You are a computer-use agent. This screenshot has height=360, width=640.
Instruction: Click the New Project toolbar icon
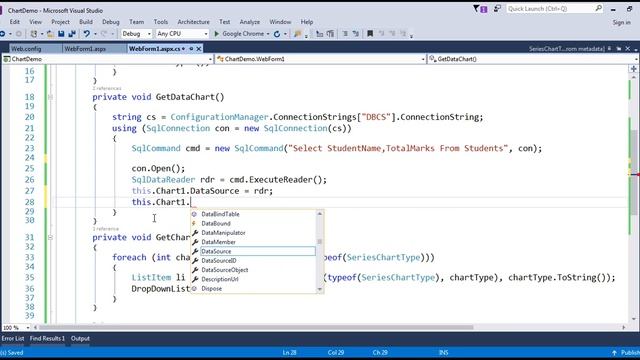pos(34,34)
